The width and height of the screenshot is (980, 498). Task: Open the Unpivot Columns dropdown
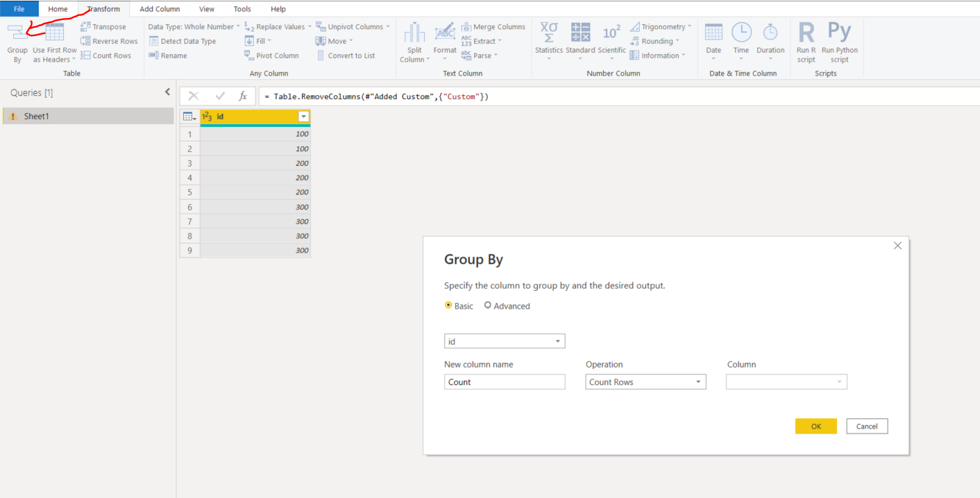(353, 26)
